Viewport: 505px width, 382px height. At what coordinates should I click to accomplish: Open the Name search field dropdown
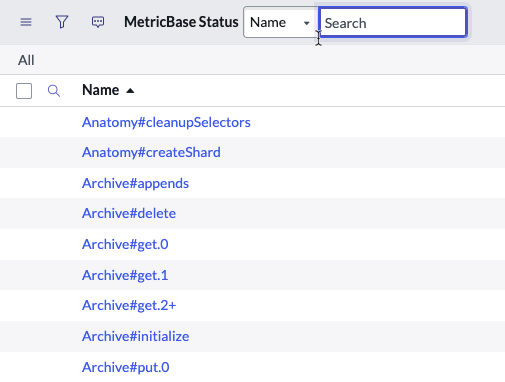coord(281,22)
